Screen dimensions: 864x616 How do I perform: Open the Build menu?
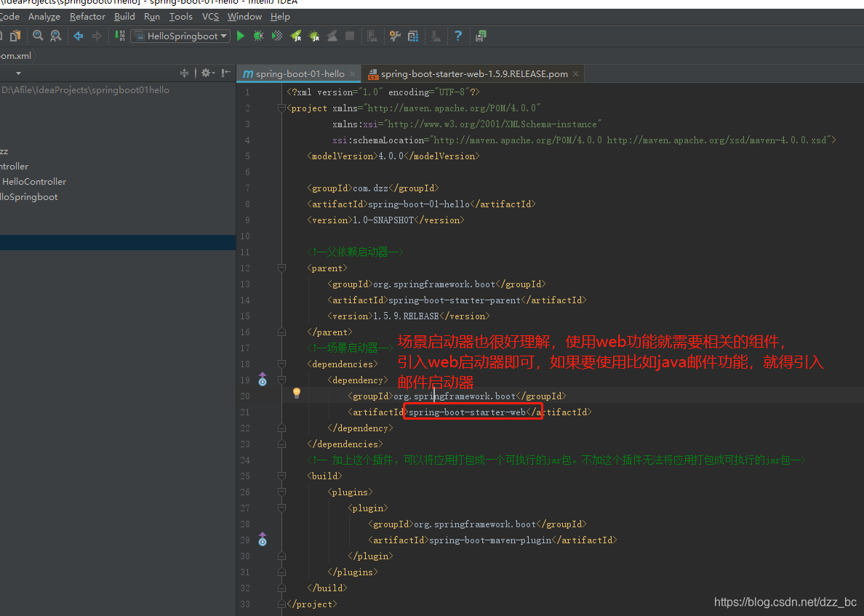[124, 17]
